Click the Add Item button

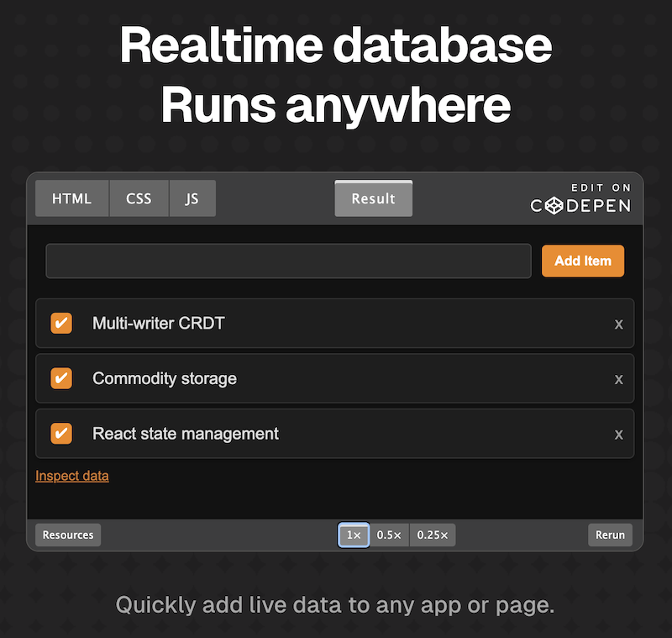coord(582,261)
